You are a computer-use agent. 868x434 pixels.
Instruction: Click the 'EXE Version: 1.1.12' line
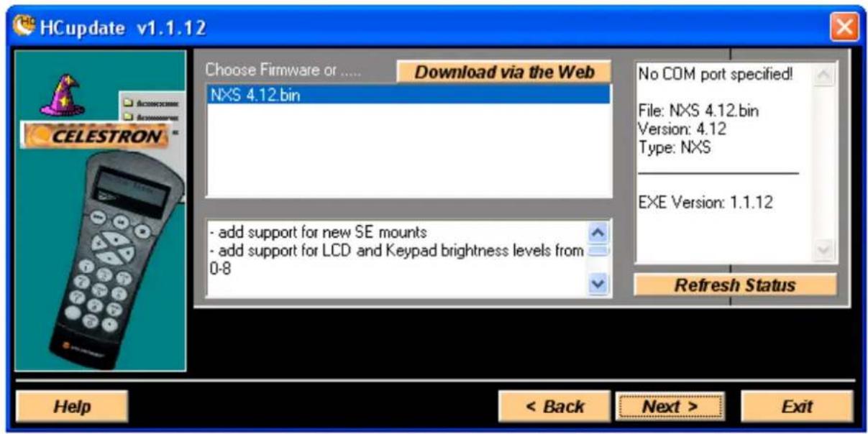click(x=706, y=203)
